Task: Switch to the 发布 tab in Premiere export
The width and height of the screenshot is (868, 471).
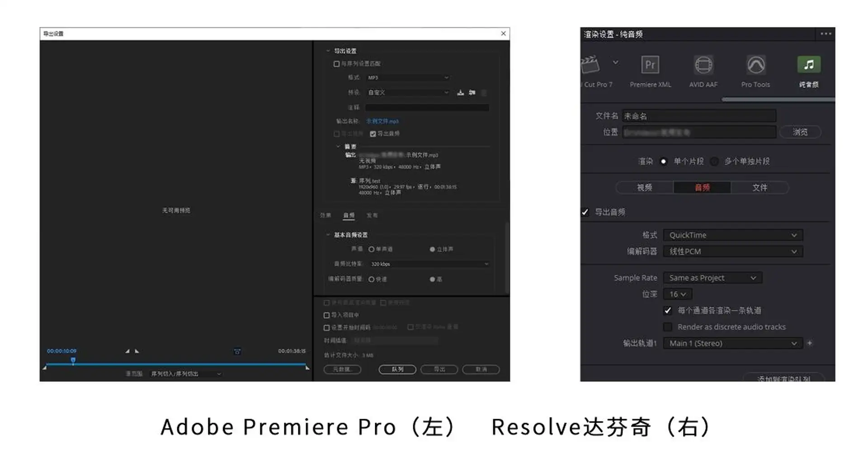Action: pyautogui.click(x=372, y=215)
